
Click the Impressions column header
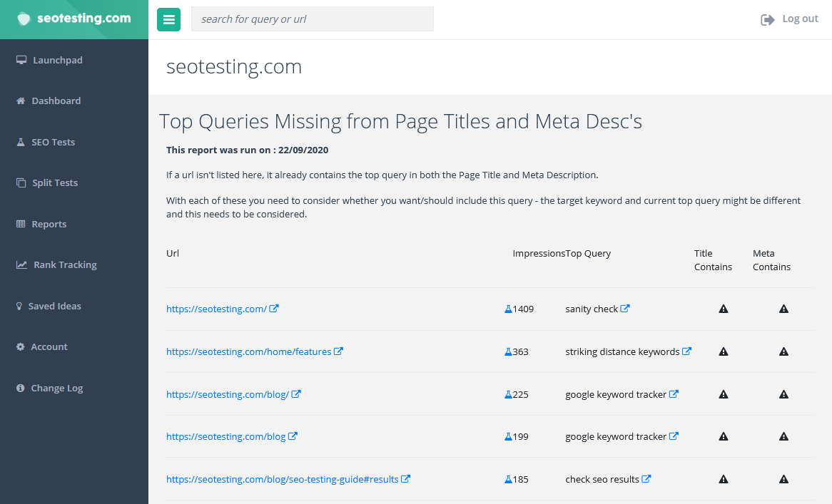point(539,253)
